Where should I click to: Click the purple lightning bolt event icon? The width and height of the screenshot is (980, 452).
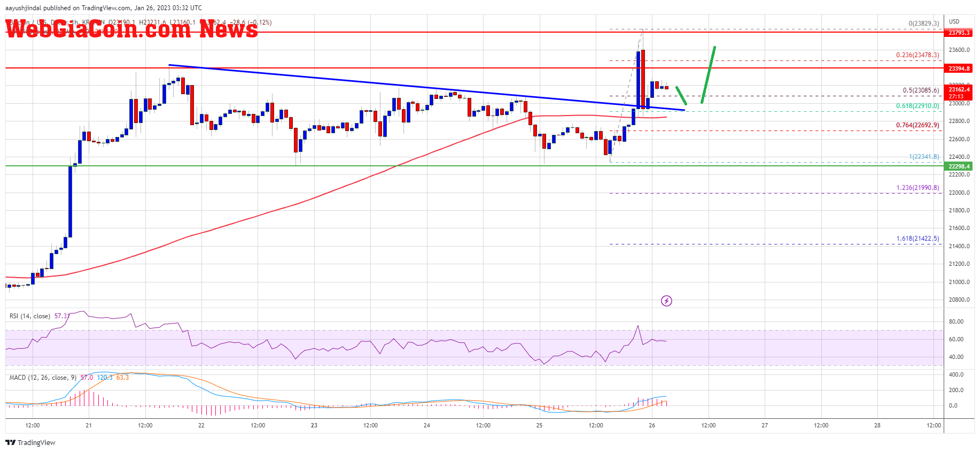[666, 301]
